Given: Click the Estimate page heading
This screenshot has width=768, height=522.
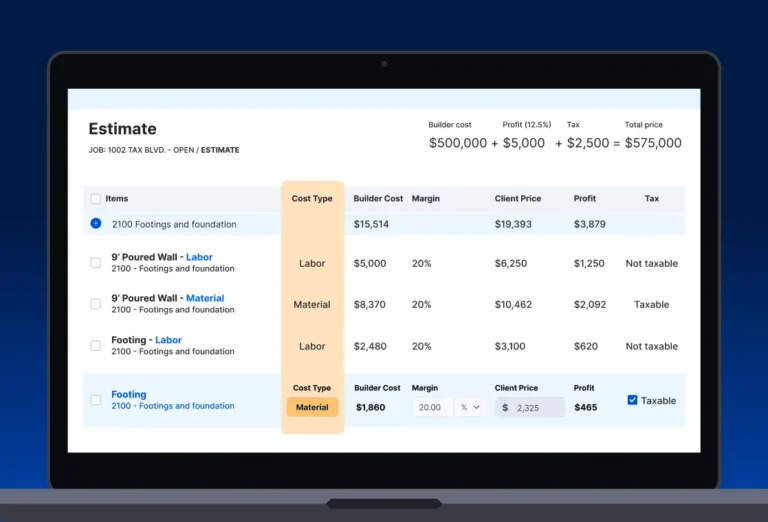Looking at the screenshot, I should 122,129.
